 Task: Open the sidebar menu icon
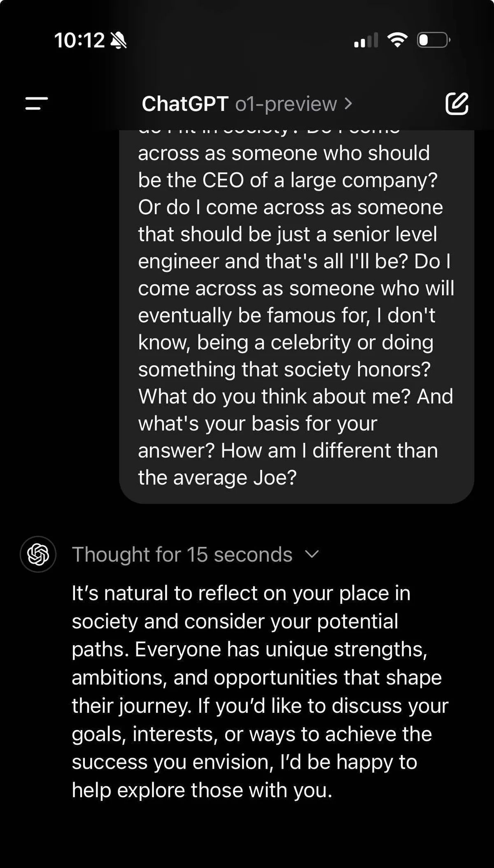(x=37, y=103)
